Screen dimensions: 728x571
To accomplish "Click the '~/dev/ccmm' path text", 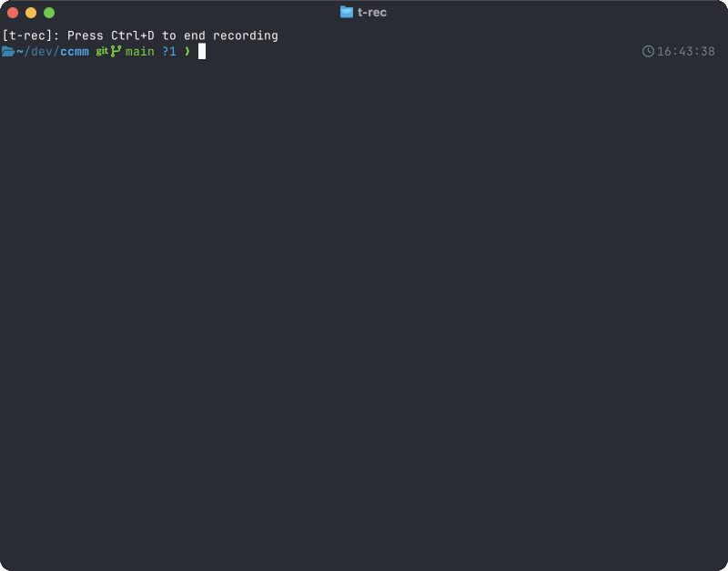I will pos(53,52).
